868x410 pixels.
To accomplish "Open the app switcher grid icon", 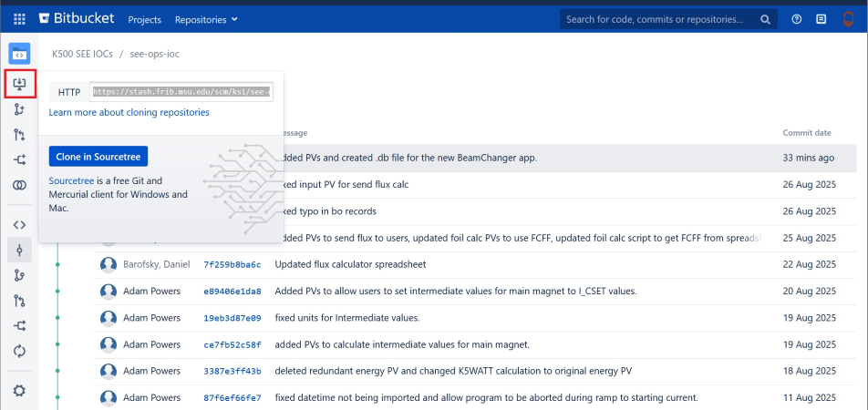I will (x=19, y=19).
